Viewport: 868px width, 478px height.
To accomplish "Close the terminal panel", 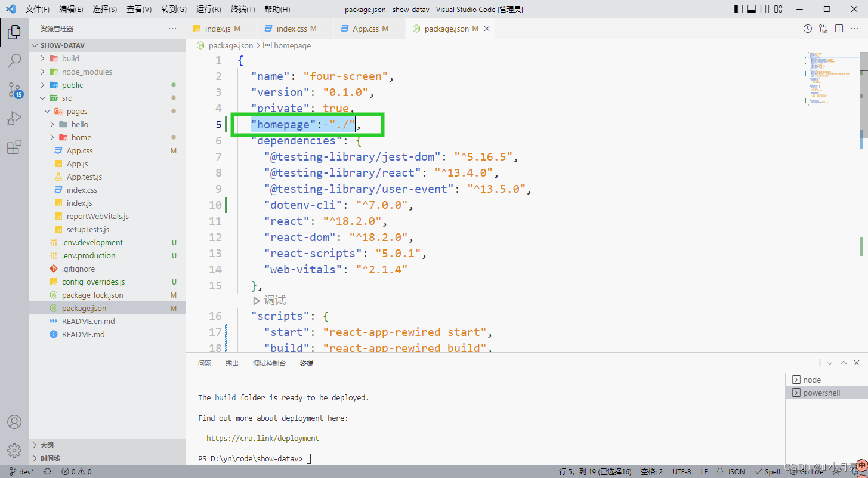I will click(x=857, y=363).
